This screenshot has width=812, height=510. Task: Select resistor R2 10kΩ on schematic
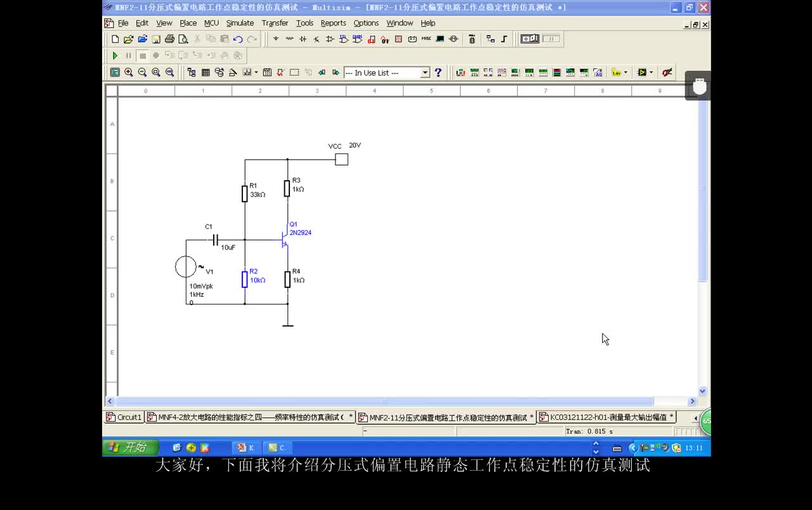click(244, 279)
